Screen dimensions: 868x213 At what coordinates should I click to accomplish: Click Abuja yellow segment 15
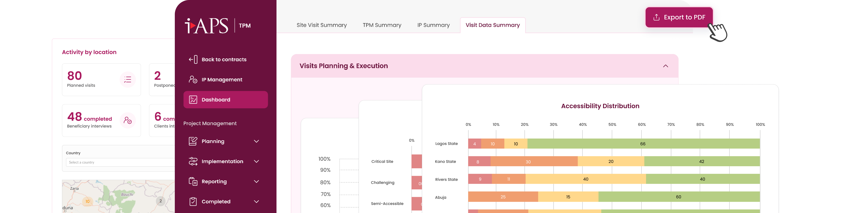tap(568, 197)
